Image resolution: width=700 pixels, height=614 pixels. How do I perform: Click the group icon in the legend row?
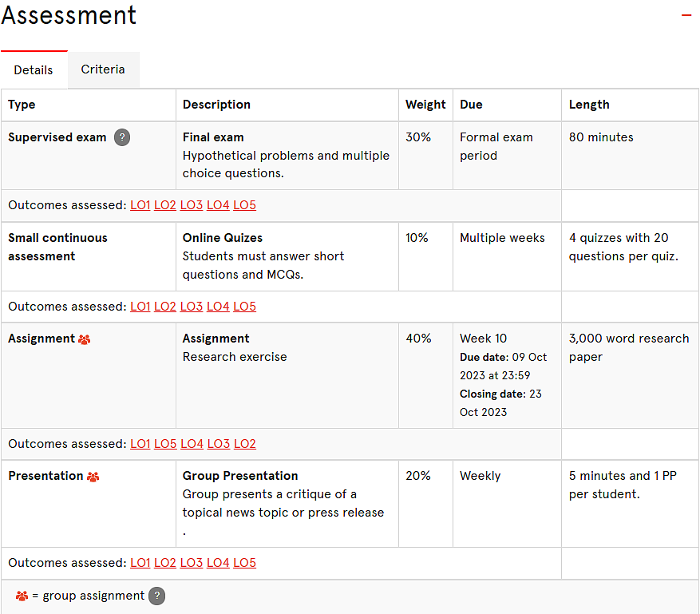click(x=22, y=596)
